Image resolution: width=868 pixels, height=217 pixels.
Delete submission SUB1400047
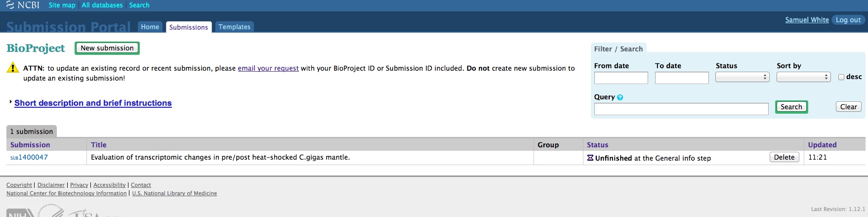pyautogui.click(x=784, y=157)
